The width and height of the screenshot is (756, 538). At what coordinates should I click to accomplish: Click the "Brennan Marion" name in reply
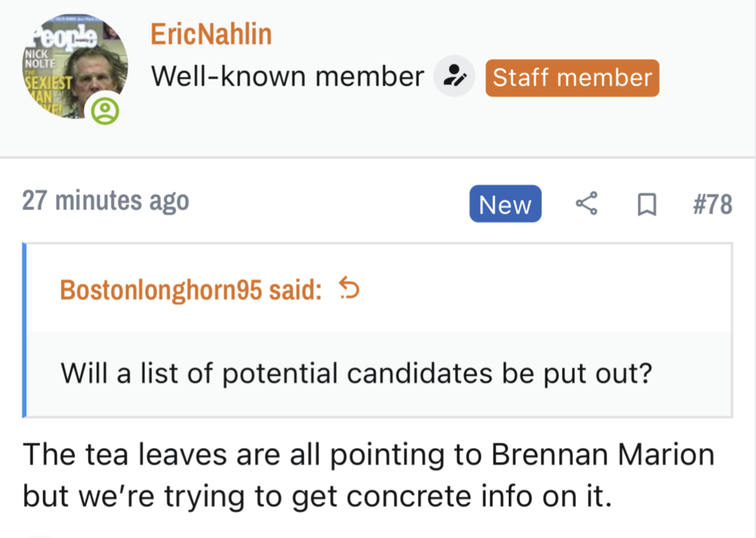[x=603, y=456]
